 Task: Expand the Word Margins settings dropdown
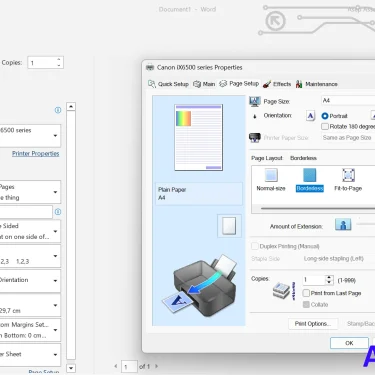[x=30, y=330]
